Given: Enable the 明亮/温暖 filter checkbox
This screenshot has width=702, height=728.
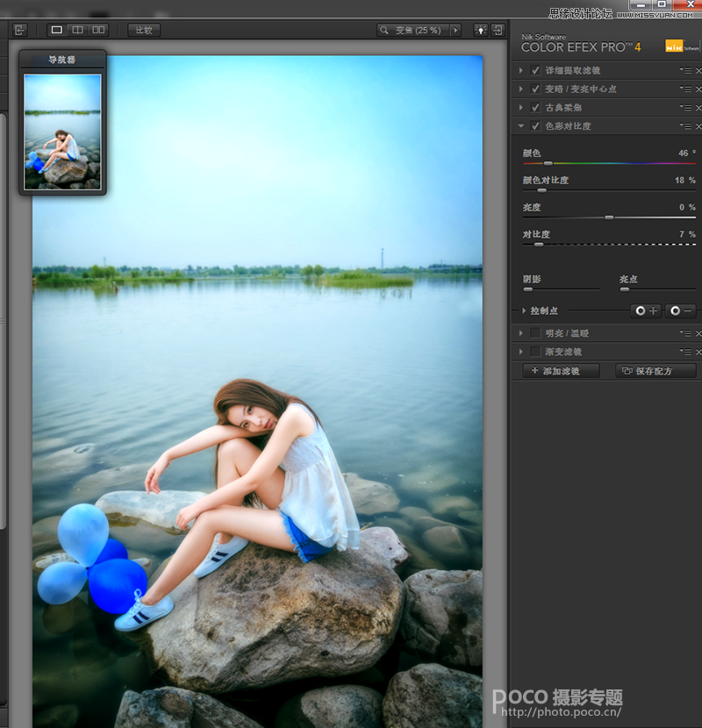Looking at the screenshot, I should pyautogui.click(x=535, y=332).
